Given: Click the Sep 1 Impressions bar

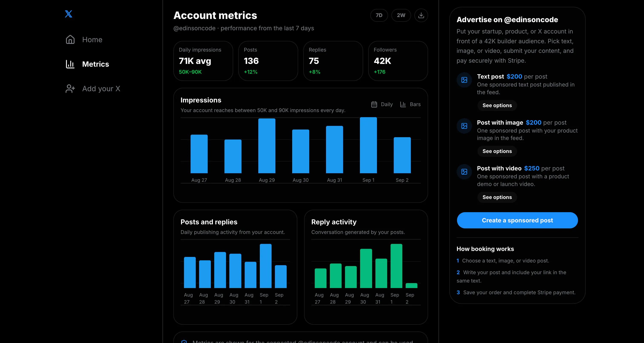Looking at the screenshot, I should pyautogui.click(x=368, y=145).
